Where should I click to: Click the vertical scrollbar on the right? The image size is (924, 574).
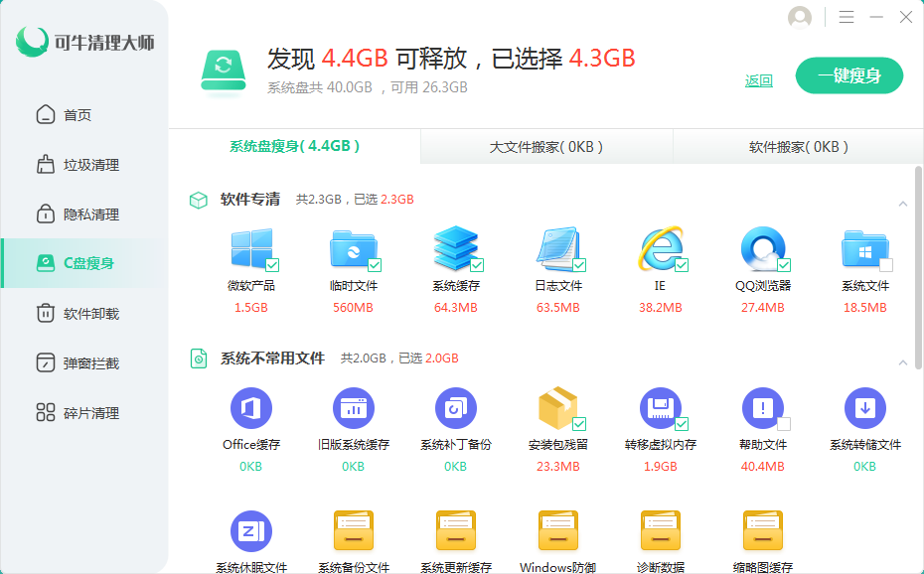pyautogui.click(x=918, y=268)
